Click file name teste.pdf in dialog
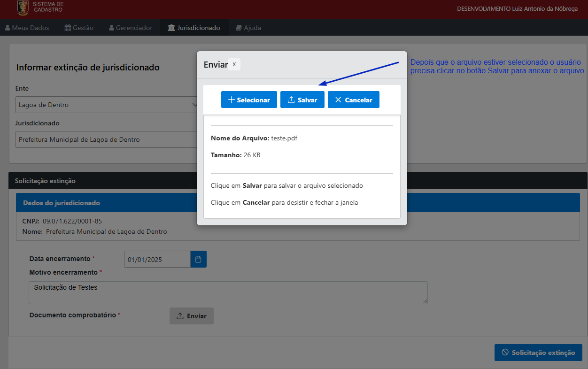This screenshot has height=369, width=588. pyautogui.click(x=284, y=138)
